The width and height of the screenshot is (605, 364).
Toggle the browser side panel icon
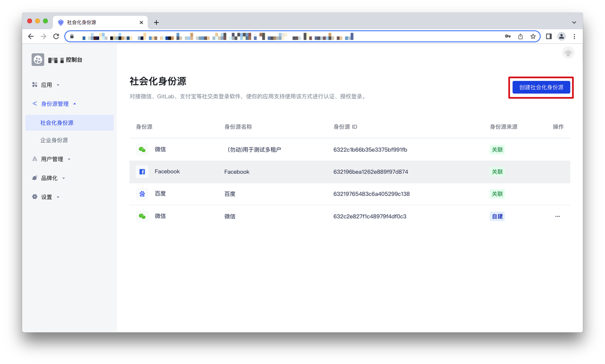point(549,36)
